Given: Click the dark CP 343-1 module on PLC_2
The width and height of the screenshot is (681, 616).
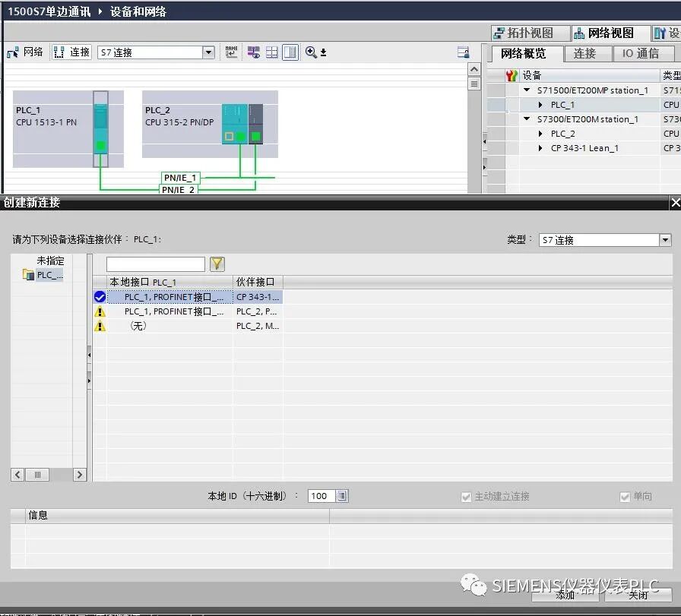Looking at the screenshot, I should pos(256,124).
